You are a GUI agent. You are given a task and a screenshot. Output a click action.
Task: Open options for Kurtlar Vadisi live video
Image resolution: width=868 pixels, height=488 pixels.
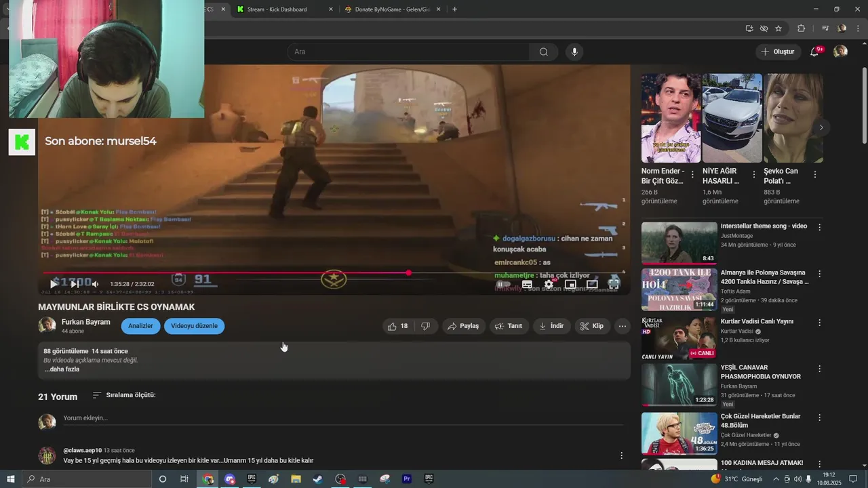point(819,323)
